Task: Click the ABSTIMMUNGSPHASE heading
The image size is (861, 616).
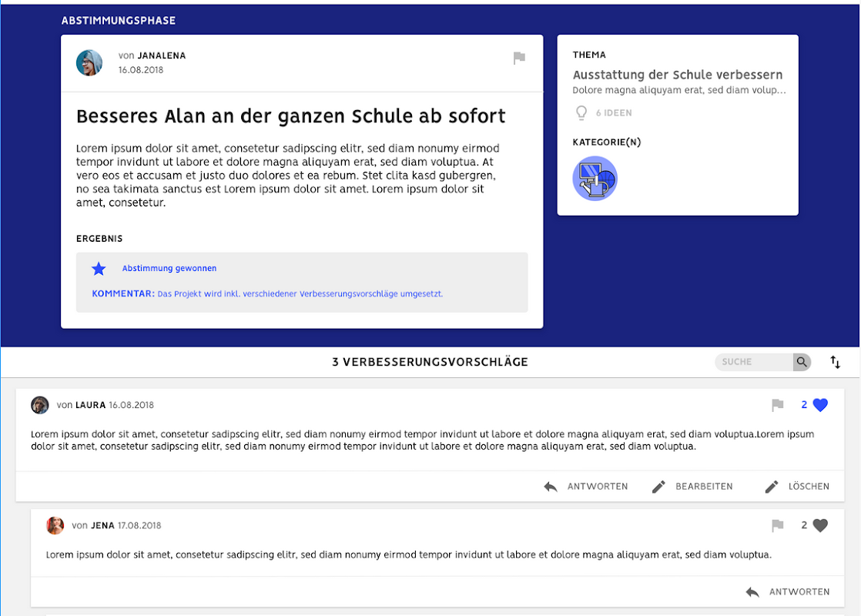Action: [119, 20]
